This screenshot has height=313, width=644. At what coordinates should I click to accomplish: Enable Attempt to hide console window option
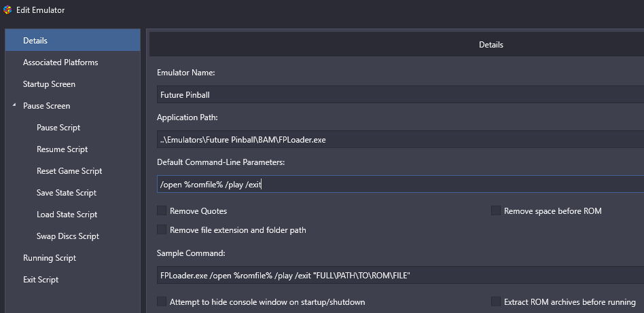[x=162, y=301]
